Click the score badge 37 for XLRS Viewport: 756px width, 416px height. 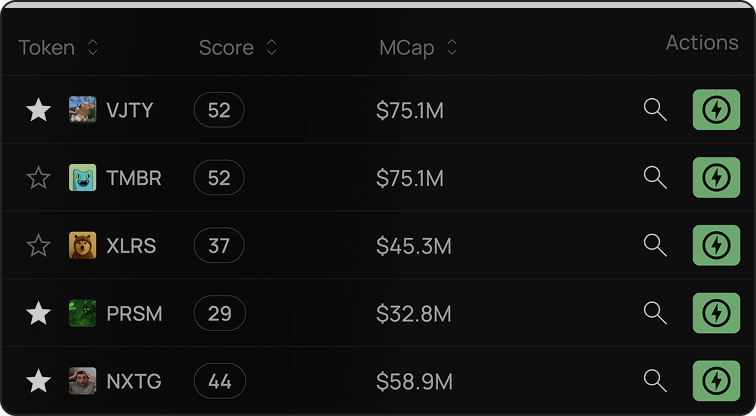pos(219,245)
